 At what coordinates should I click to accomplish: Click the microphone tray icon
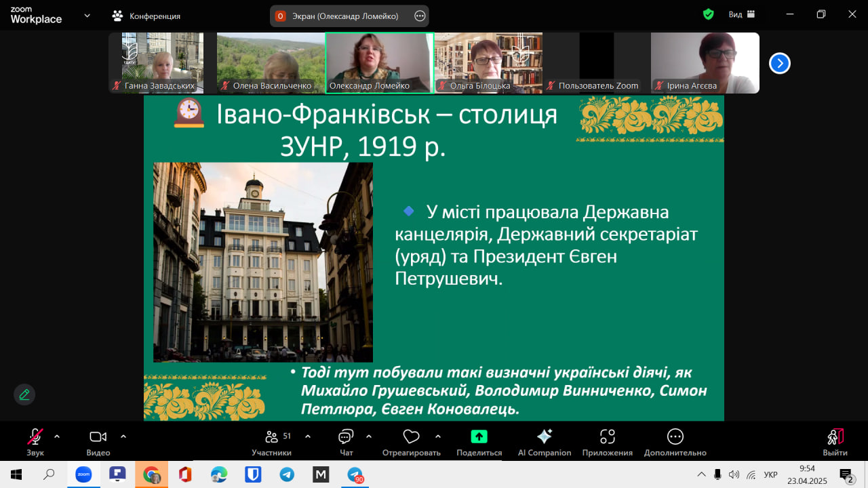[x=717, y=474]
